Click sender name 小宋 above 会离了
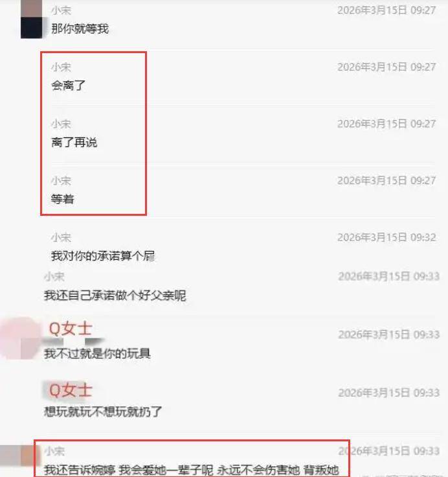The width and height of the screenshot is (448, 477). pyautogui.click(x=61, y=67)
